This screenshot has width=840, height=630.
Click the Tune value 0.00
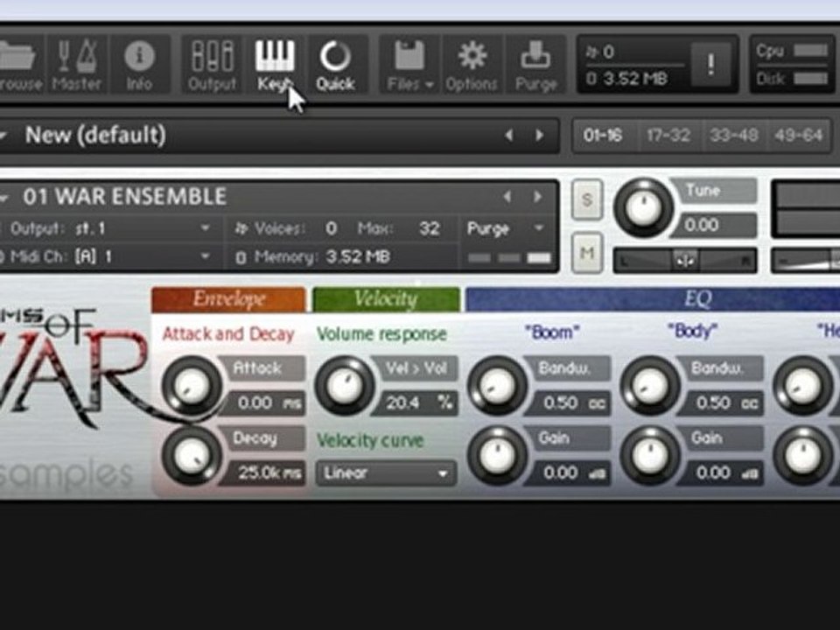click(x=715, y=225)
